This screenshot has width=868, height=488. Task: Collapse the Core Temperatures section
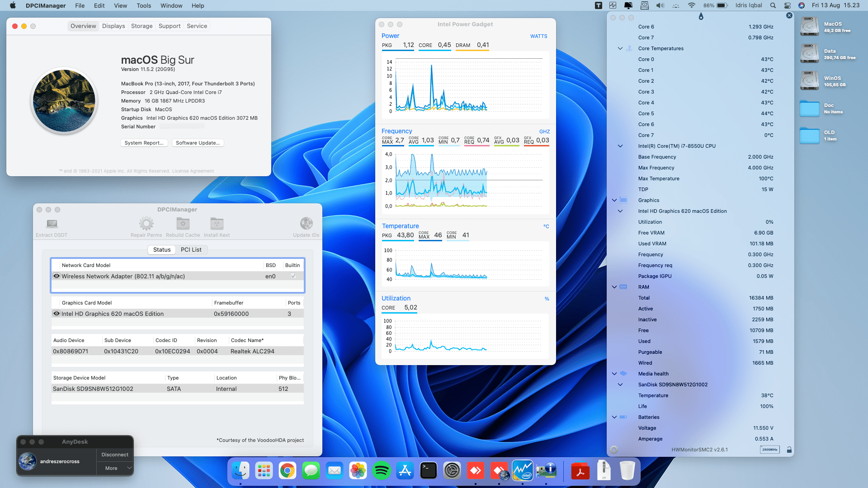coord(620,48)
